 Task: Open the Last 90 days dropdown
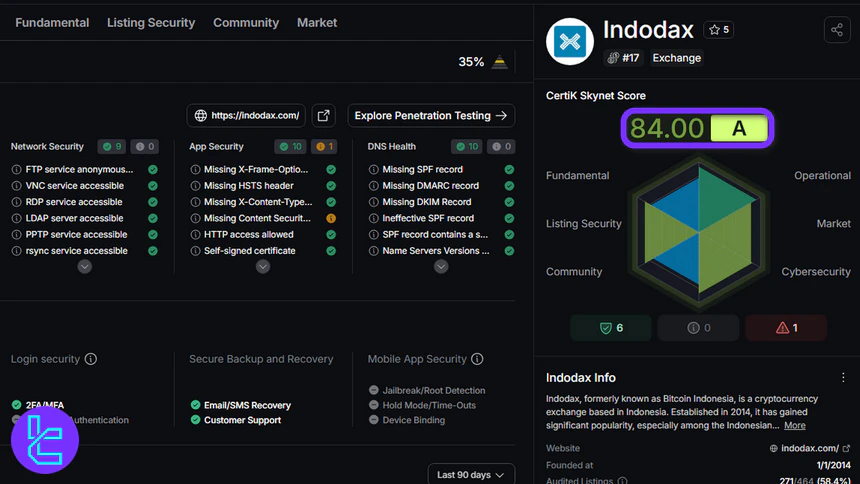[471, 475]
